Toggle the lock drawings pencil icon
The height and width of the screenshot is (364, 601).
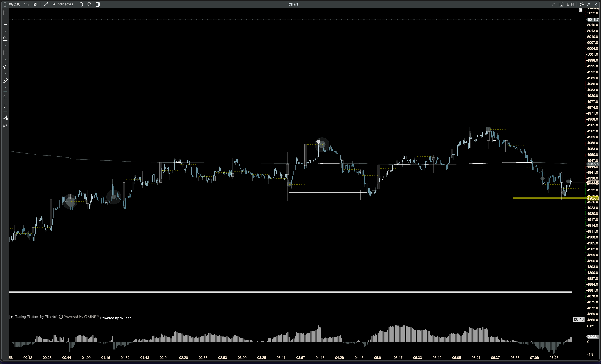5,118
